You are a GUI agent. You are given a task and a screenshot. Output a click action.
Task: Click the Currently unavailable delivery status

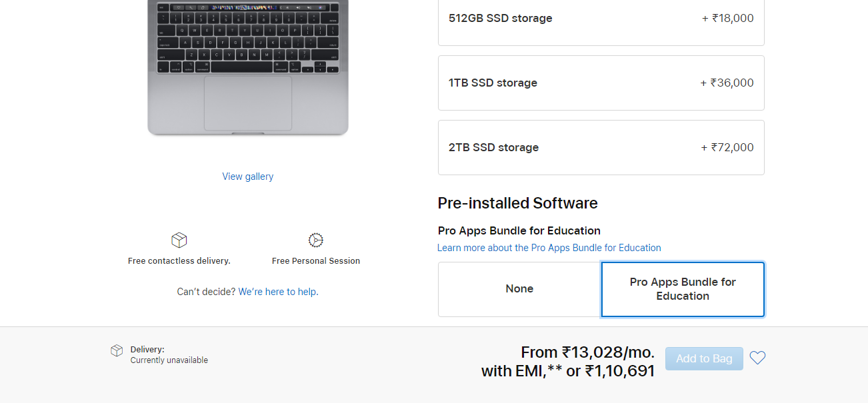click(169, 360)
